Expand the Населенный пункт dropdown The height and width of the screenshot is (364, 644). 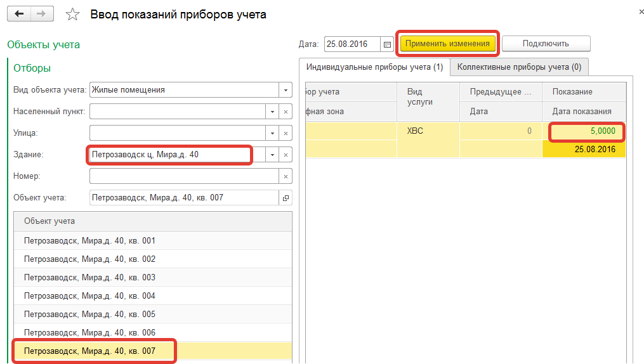coord(273,112)
